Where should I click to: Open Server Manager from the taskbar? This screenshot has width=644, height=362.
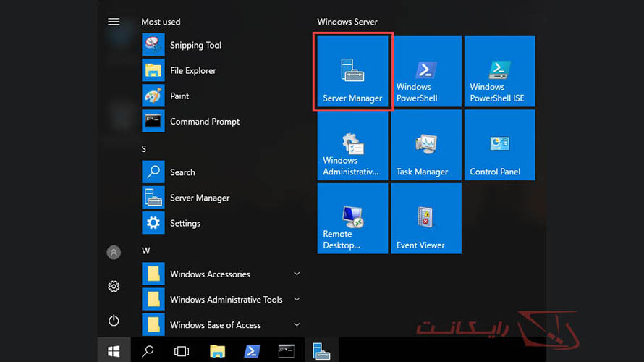click(321, 351)
